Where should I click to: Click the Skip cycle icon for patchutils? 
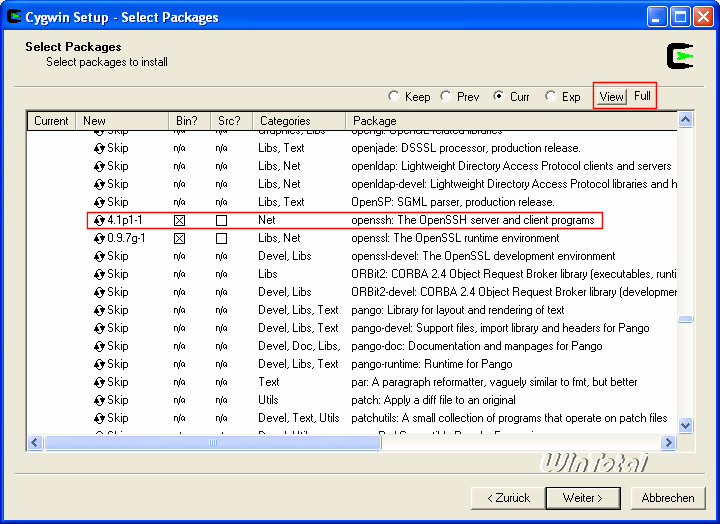99,418
